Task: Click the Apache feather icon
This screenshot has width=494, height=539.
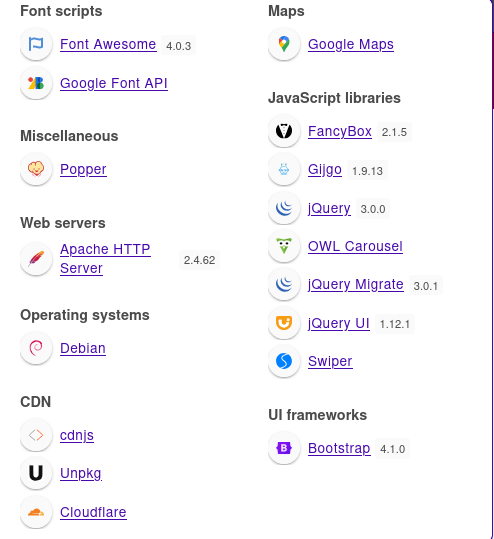Action: [36, 259]
